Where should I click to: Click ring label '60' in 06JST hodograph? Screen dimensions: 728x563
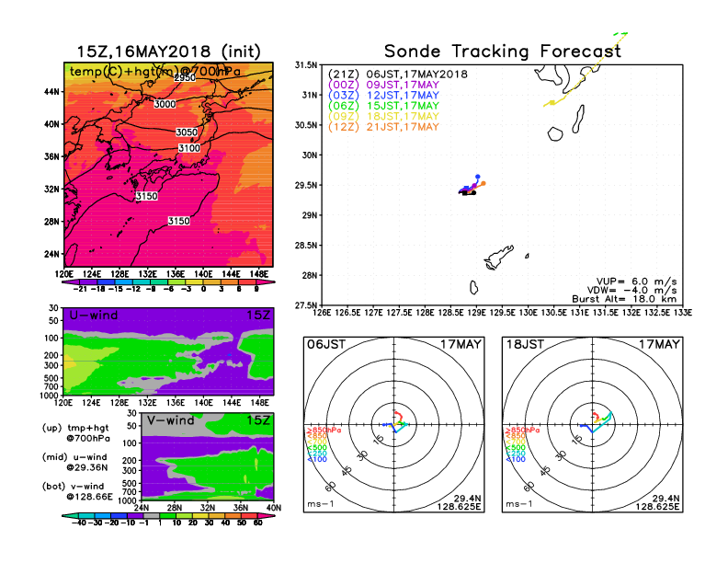point(331,487)
